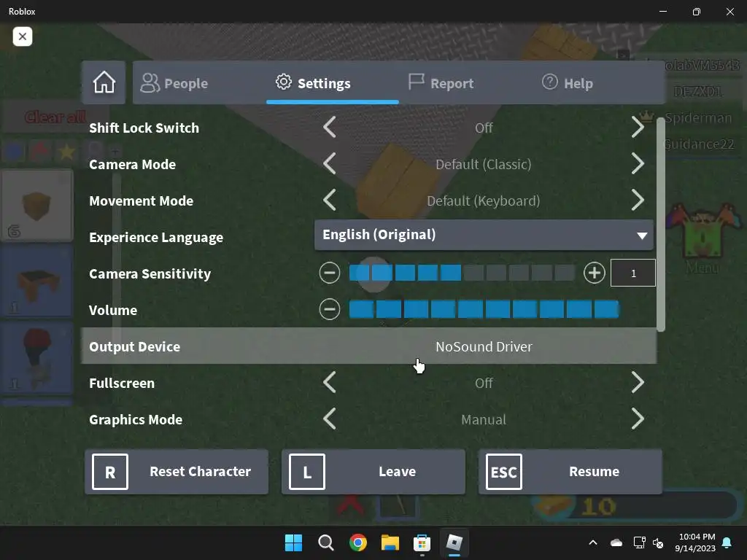Go to the Help tab
This screenshot has height=560, width=747.
point(568,83)
